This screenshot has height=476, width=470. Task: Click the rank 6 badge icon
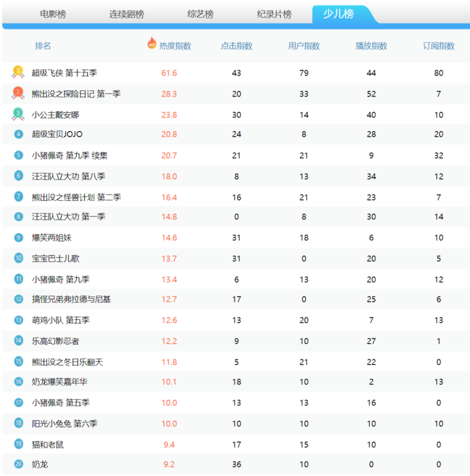(19, 176)
